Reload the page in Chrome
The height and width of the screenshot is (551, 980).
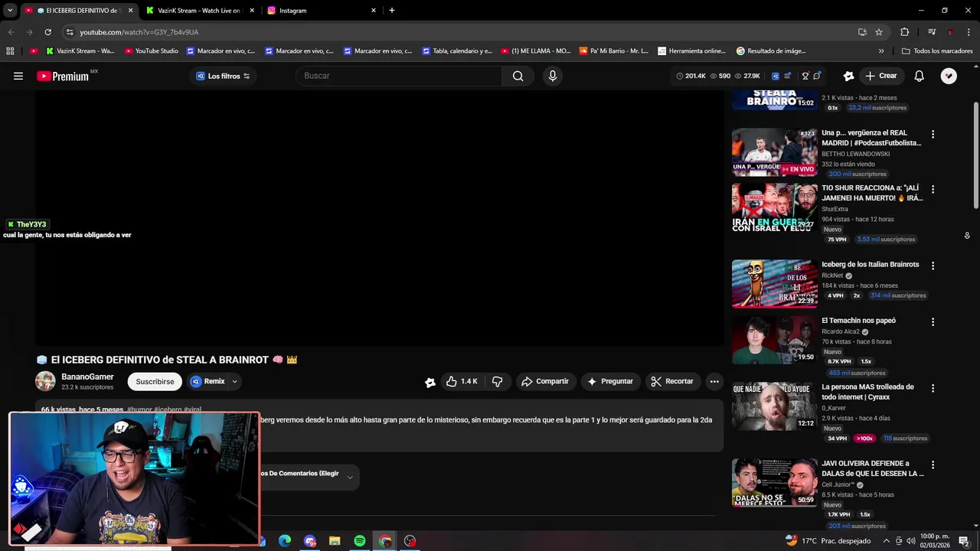pos(47,32)
